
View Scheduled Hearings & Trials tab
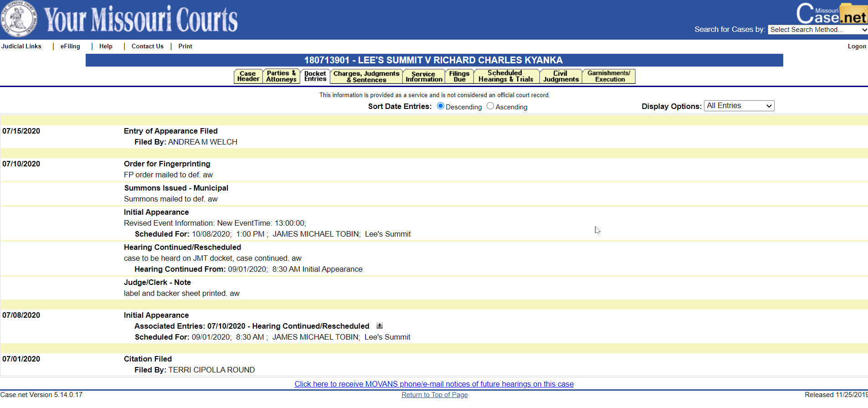pyautogui.click(x=506, y=76)
